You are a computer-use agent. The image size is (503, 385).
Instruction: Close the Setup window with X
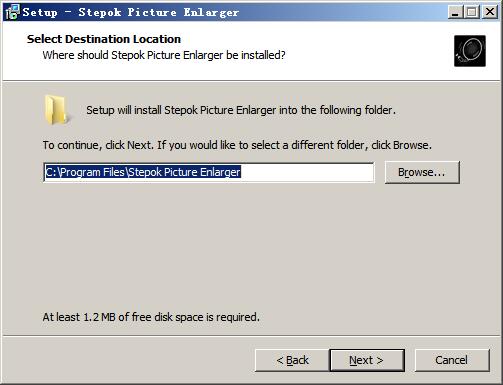coord(490,12)
